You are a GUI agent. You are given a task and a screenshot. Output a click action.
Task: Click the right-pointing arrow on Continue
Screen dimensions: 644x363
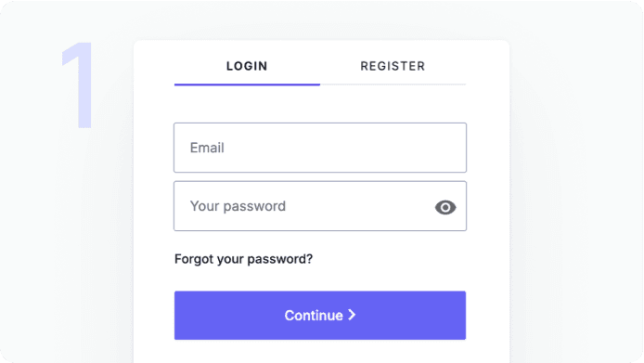tap(352, 315)
